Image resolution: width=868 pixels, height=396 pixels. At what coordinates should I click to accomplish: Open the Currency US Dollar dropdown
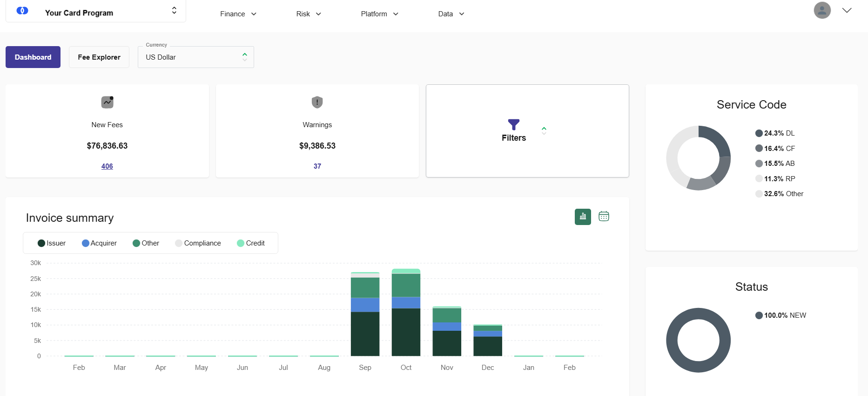196,57
